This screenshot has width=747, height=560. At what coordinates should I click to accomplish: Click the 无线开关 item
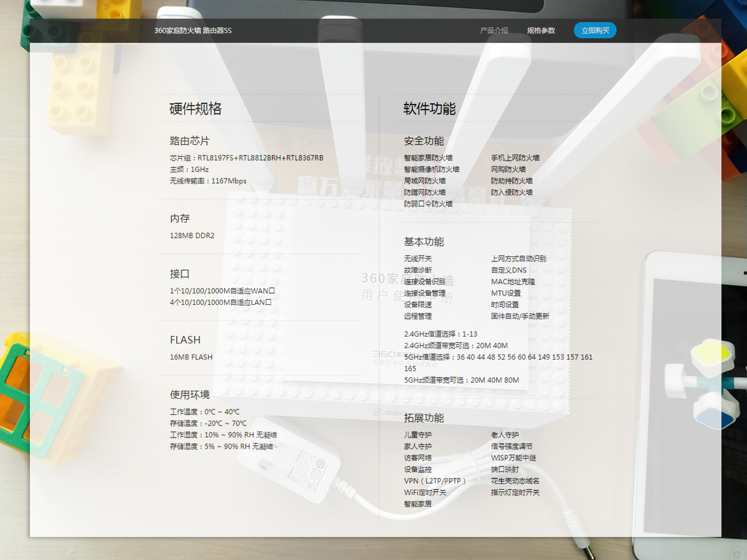pos(418,259)
